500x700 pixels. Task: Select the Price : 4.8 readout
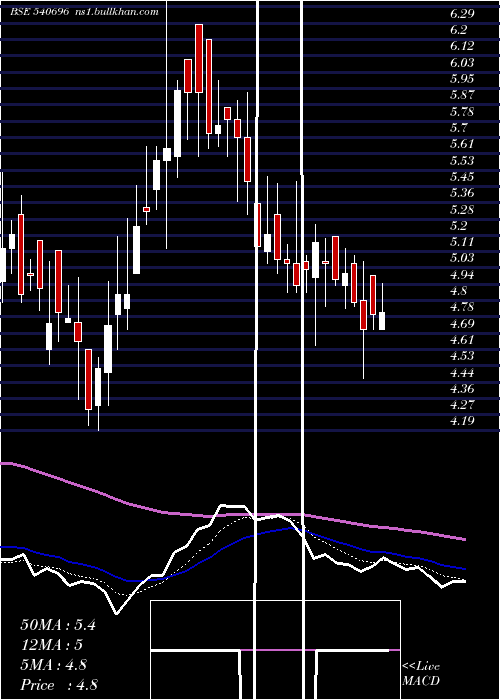[59, 685]
